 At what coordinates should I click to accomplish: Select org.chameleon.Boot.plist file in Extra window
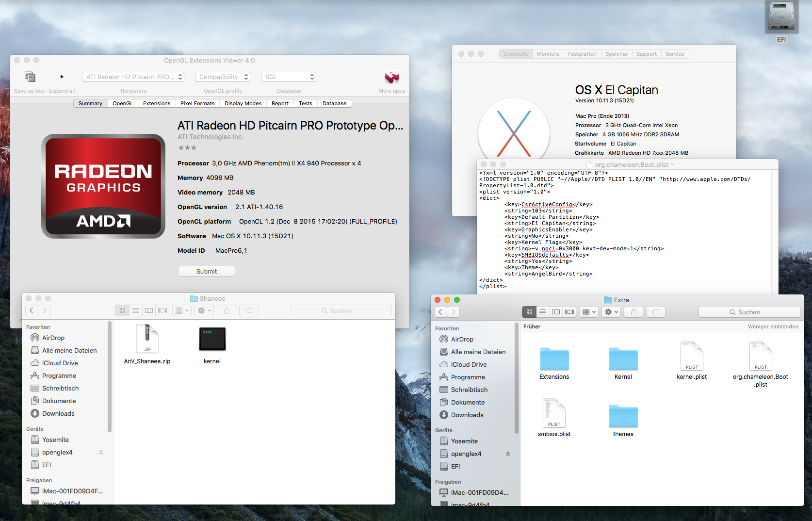[761, 356]
